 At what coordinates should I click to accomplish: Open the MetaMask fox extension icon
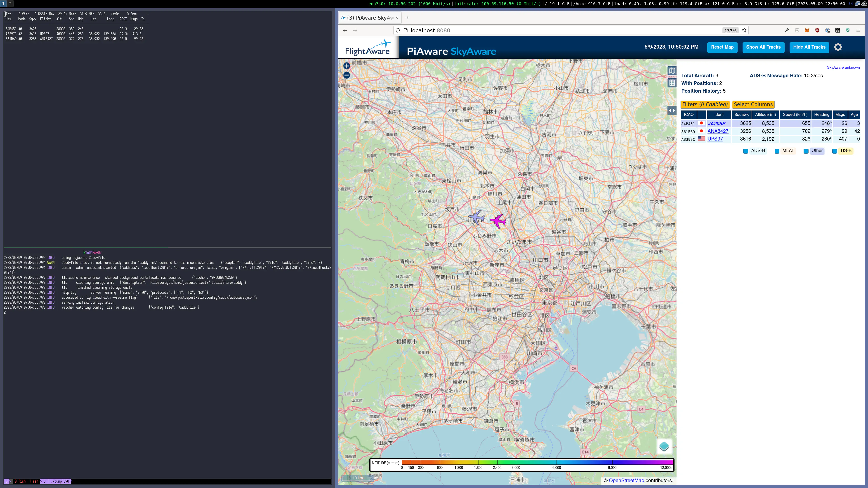[x=807, y=30]
